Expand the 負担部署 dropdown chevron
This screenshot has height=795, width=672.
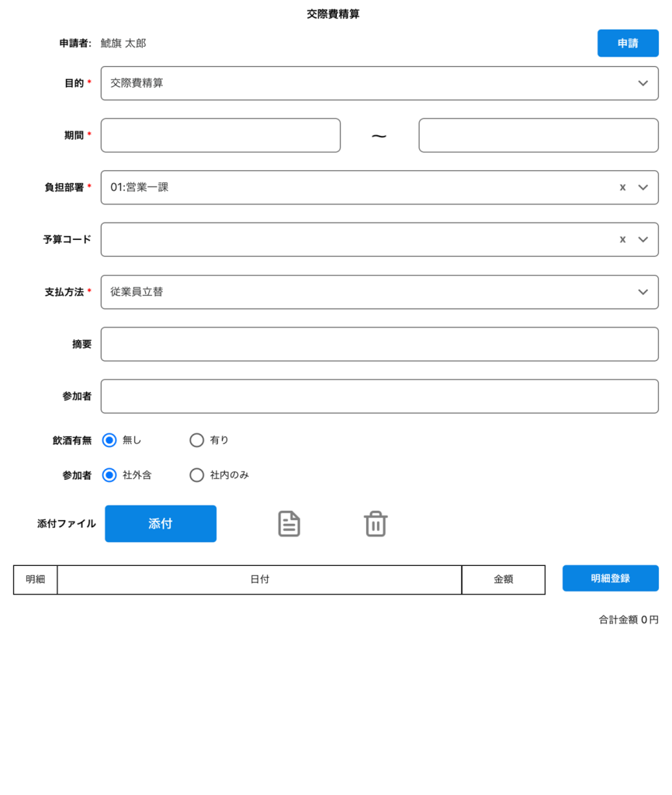coord(643,187)
